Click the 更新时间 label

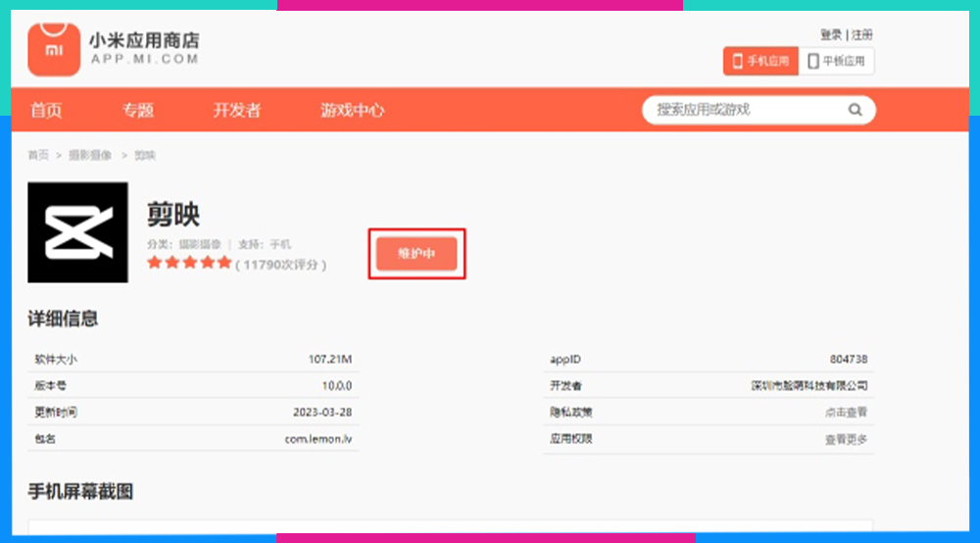(x=56, y=413)
